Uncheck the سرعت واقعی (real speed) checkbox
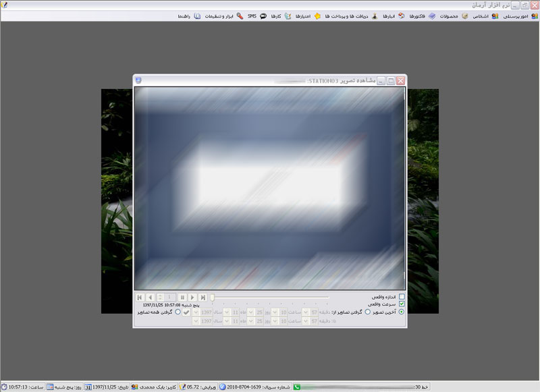The width and height of the screenshot is (540, 392). [402, 304]
